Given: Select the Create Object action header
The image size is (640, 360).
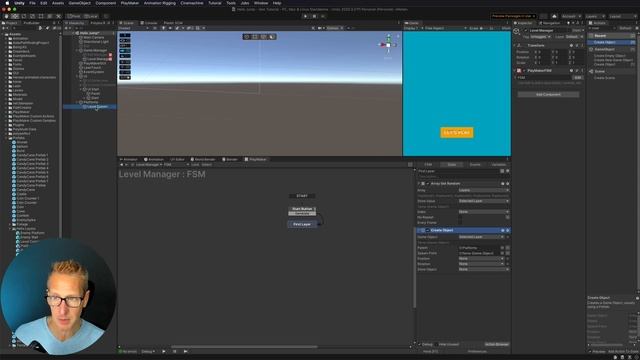Looking at the screenshot, I should (463, 230).
